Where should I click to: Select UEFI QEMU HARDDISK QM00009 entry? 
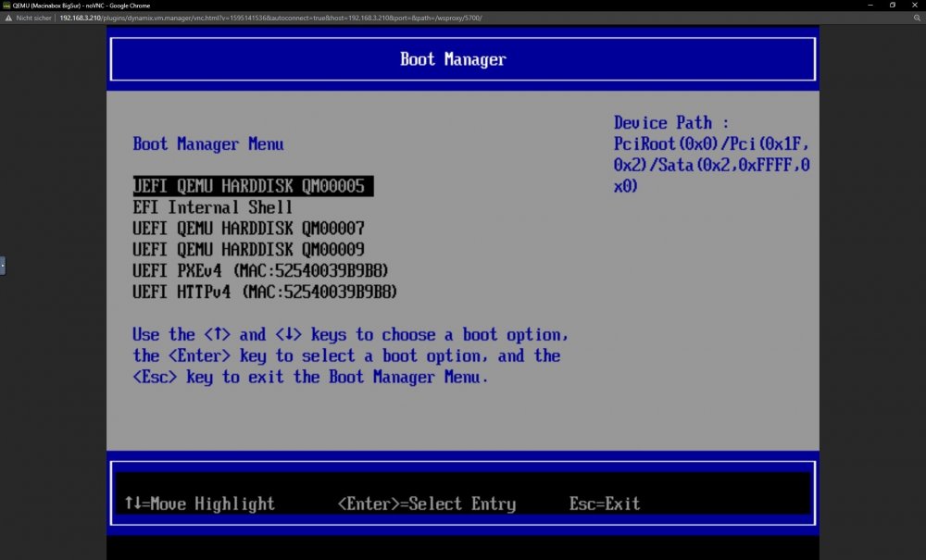(x=248, y=250)
